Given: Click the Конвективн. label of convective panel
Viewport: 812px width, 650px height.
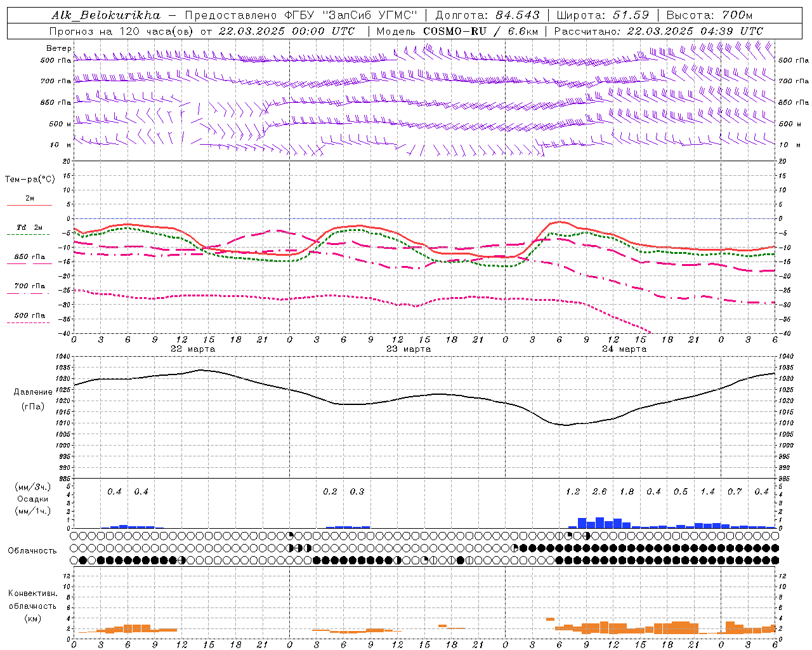Looking at the screenshot, I should click(x=32, y=594).
